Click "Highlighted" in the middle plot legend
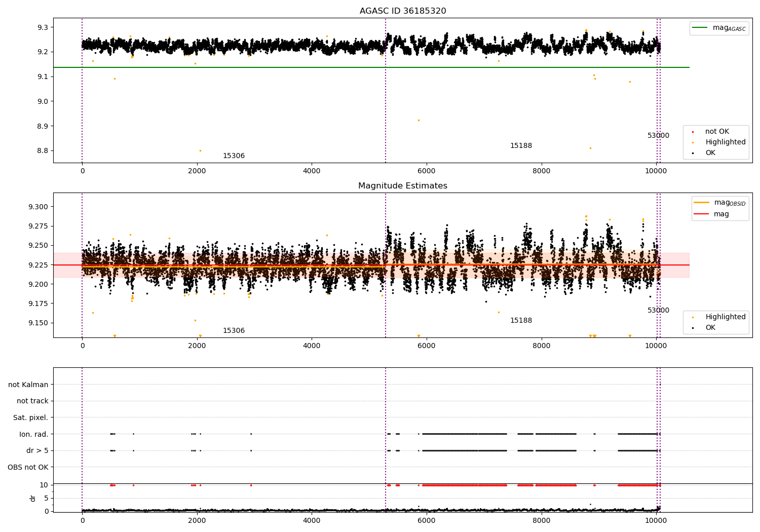The height and width of the screenshot is (532, 760). tap(726, 317)
